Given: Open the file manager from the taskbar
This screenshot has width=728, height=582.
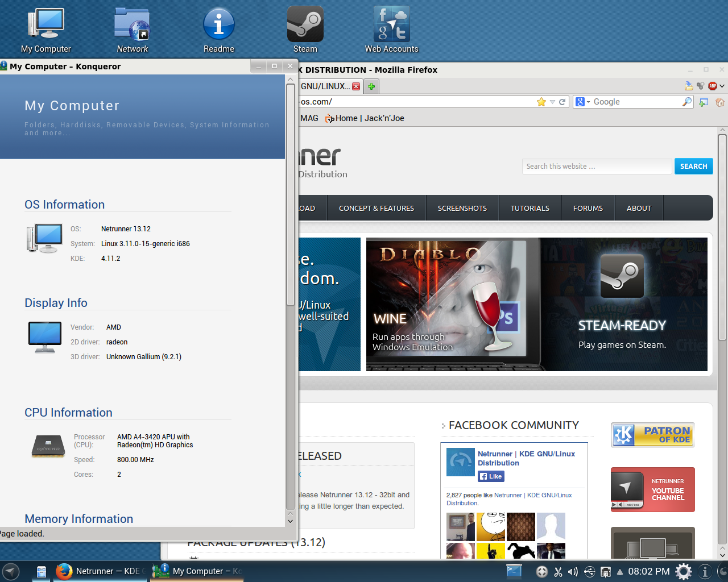Looking at the screenshot, I should pos(42,572).
